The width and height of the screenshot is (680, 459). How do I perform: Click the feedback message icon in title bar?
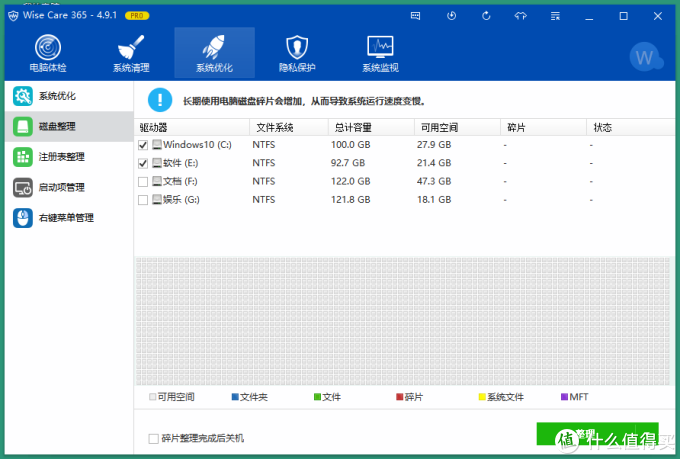[415, 16]
